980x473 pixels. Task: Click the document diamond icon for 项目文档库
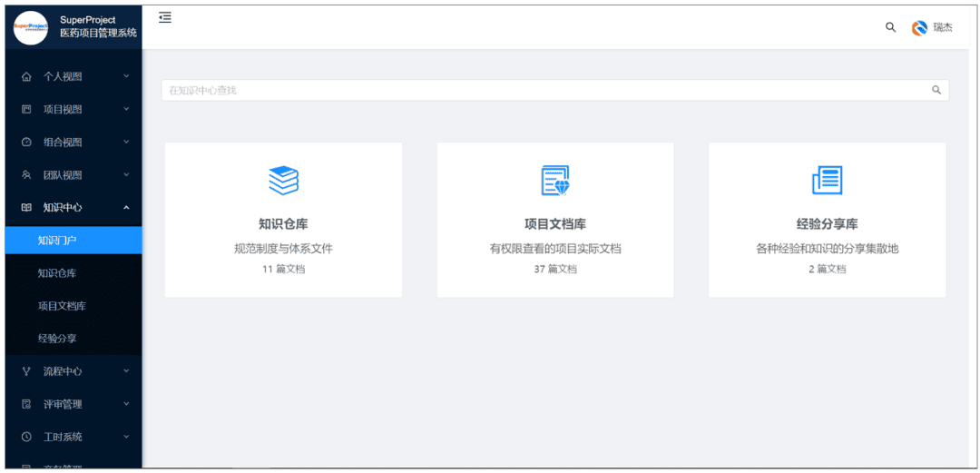pyautogui.click(x=555, y=180)
